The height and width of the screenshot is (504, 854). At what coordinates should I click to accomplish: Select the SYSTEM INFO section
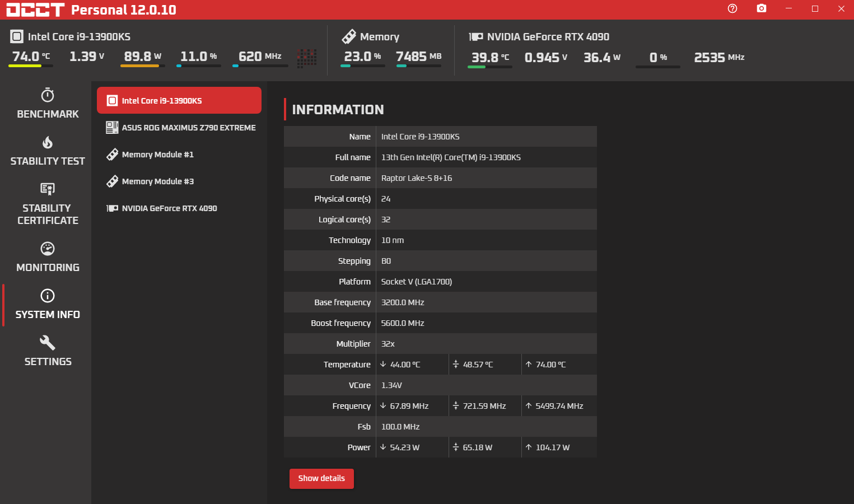[x=48, y=305]
